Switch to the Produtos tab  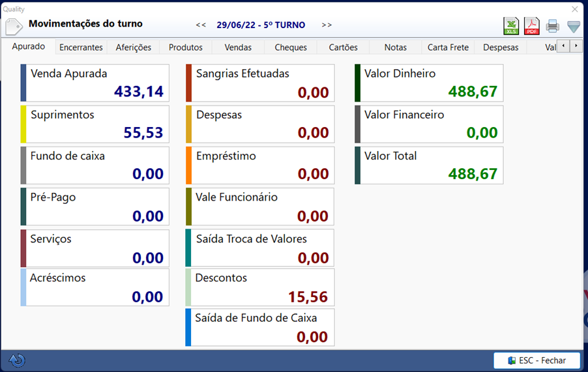click(x=186, y=47)
